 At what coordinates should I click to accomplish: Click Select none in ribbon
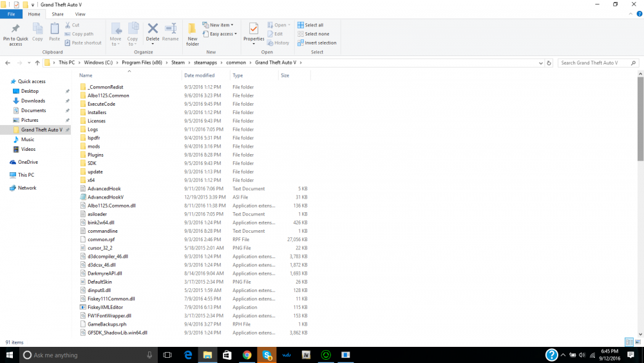313,34
